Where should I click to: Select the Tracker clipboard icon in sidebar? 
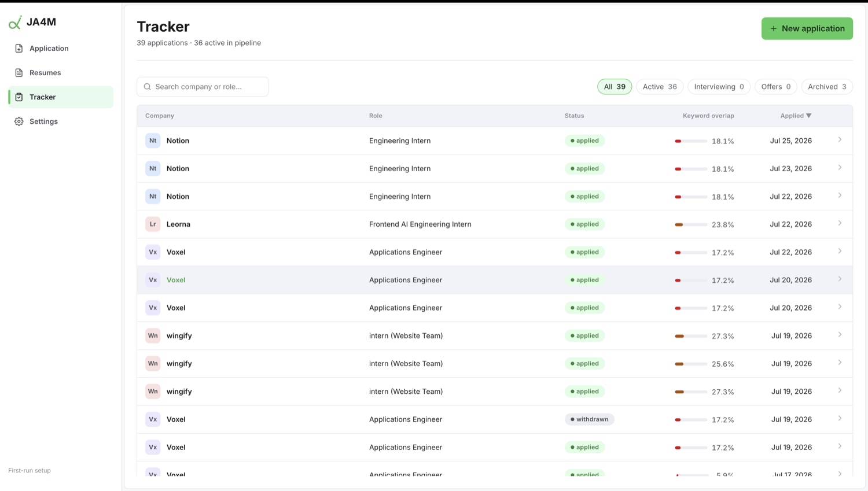tap(19, 97)
